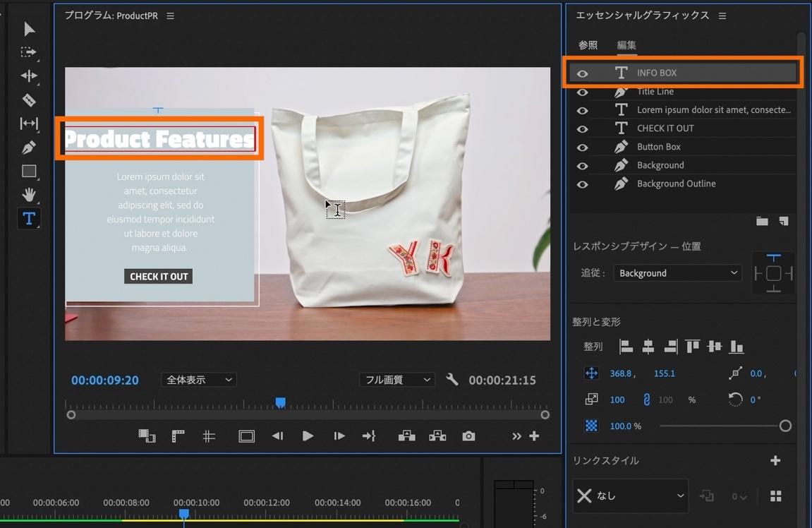
Task: Switch to the 編集 tab
Action: tap(626, 46)
